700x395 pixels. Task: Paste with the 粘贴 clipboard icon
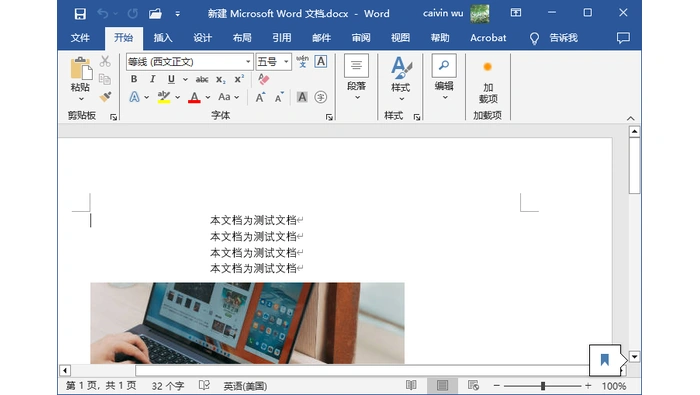click(x=81, y=69)
